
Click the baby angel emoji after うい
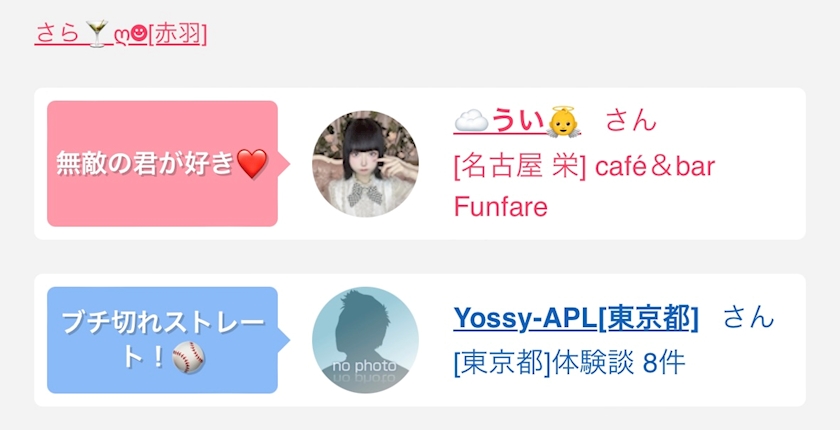pos(564,121)
